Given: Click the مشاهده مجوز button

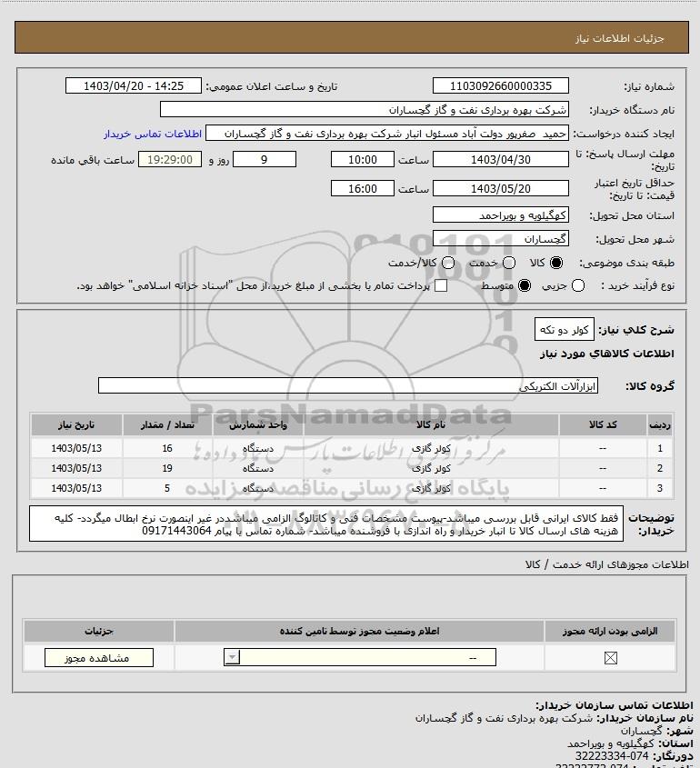Looking at the screenshot, I should click(98, 658).
